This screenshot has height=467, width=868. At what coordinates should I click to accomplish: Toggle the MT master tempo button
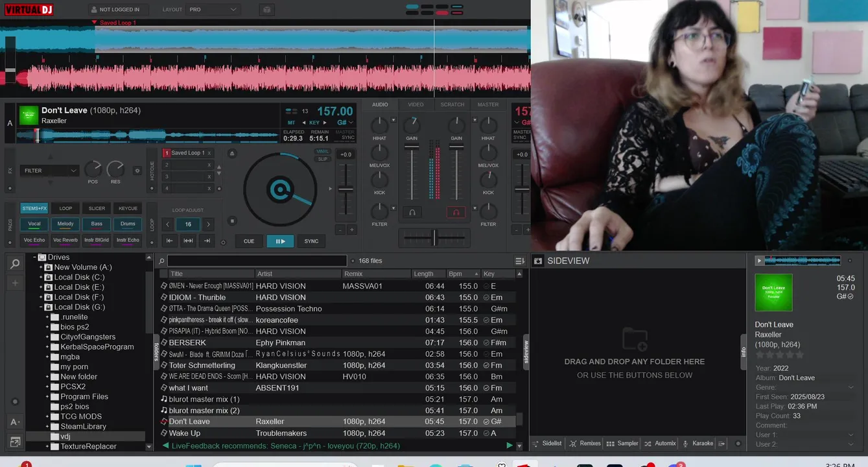pos(291,123)
